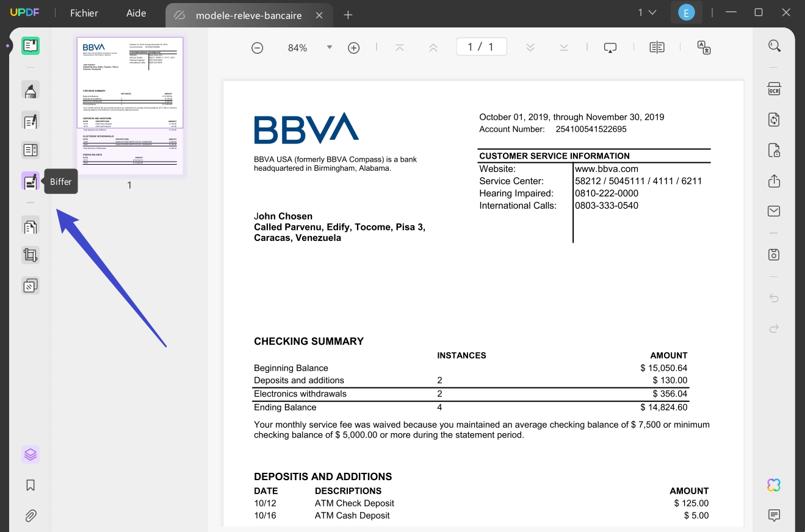805x532 pixels.
Task: Click the ATM Check Deposit row
Action: 482,503
